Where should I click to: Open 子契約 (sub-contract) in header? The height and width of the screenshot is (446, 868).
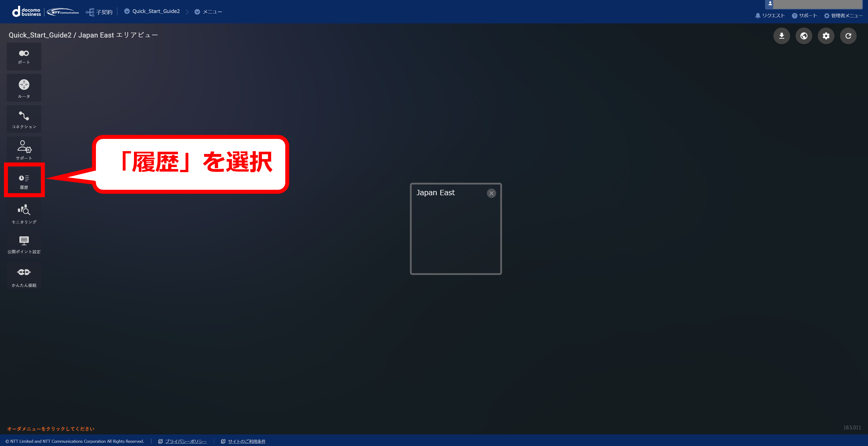coord(99,12)
